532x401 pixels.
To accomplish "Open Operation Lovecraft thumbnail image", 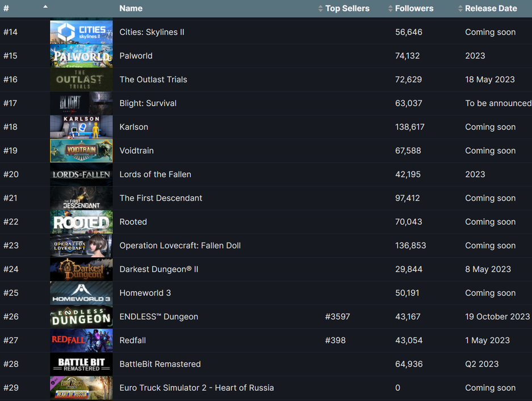I will click(x=81, y=245).
